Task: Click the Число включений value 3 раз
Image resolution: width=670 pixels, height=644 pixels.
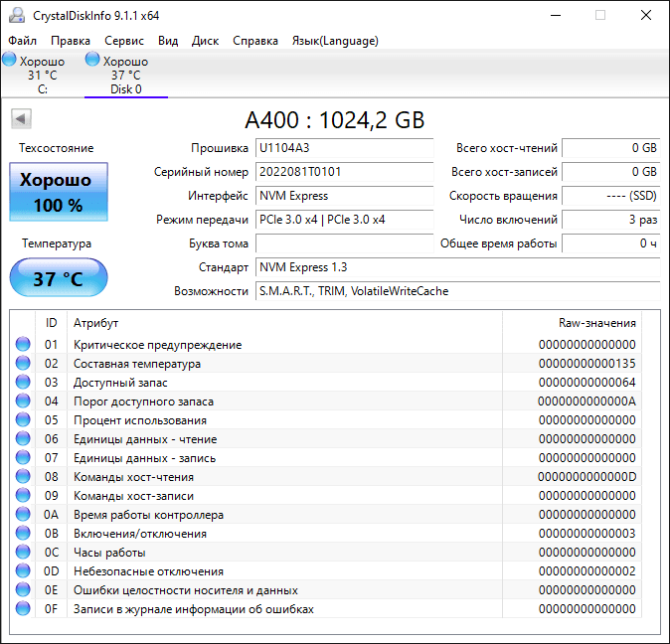Action: 611,220
